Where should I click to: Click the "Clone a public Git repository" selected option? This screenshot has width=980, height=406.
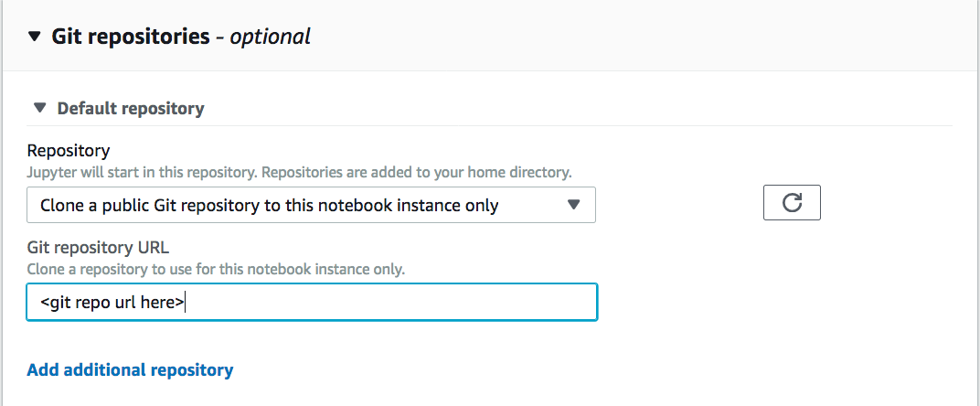coord(270,205)
